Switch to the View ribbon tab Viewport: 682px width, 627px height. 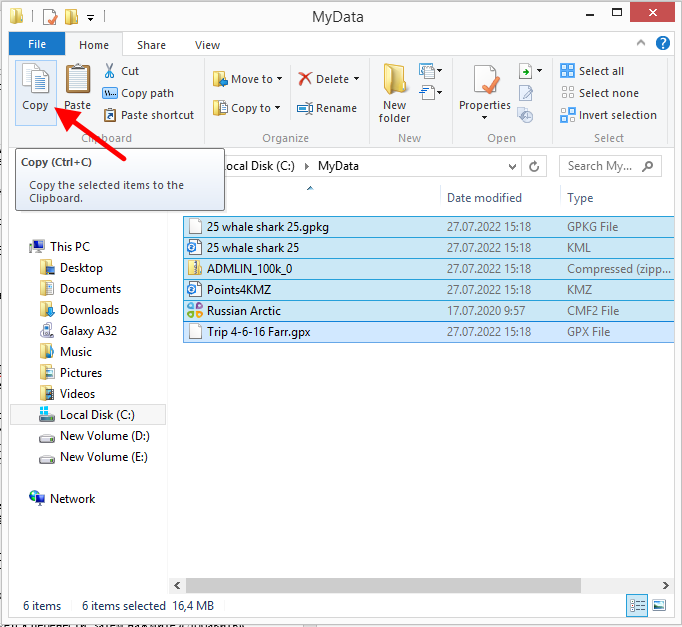[x=207, y=45]
